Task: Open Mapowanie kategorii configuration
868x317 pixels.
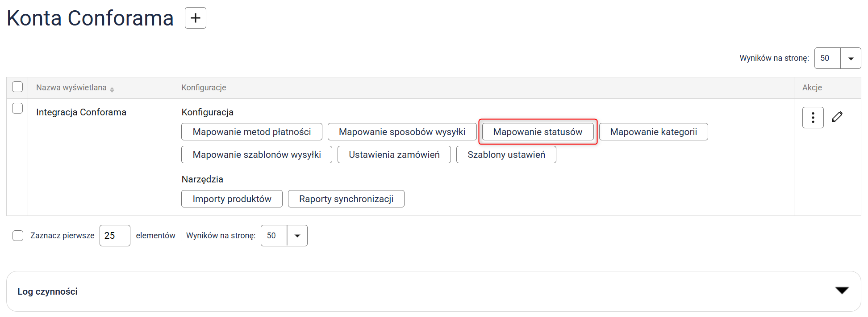Action: coord(653,132)
